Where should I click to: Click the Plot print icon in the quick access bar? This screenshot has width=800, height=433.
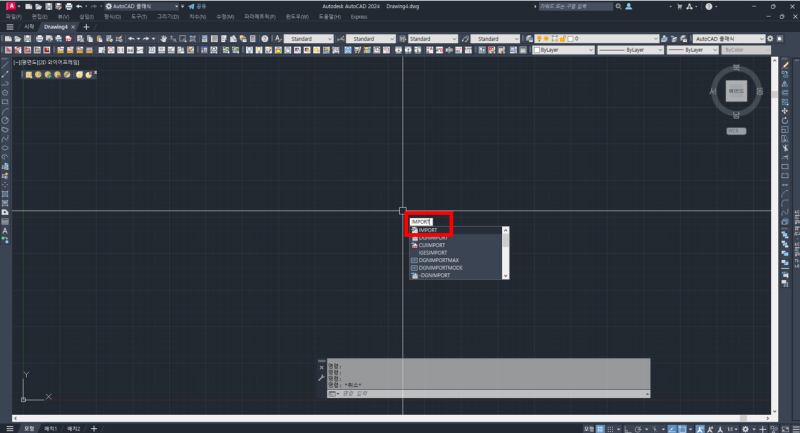69,7
